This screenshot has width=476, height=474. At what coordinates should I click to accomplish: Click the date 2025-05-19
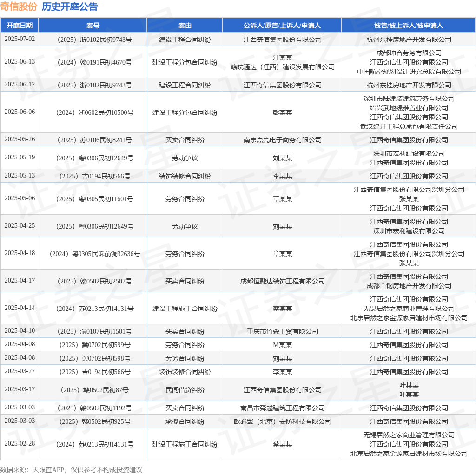20,157
